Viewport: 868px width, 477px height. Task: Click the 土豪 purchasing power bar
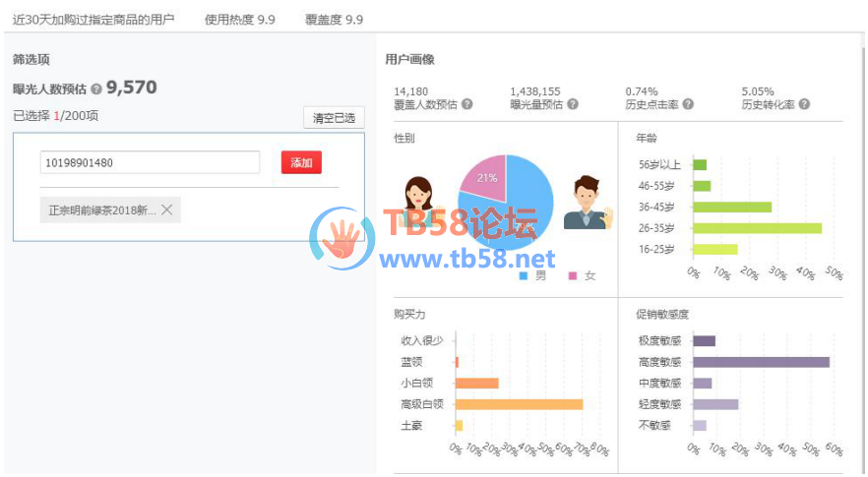coord(459,426)
